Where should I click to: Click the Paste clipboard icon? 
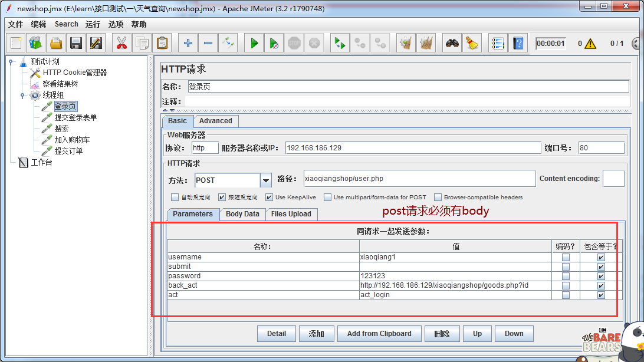click(162, 43)
